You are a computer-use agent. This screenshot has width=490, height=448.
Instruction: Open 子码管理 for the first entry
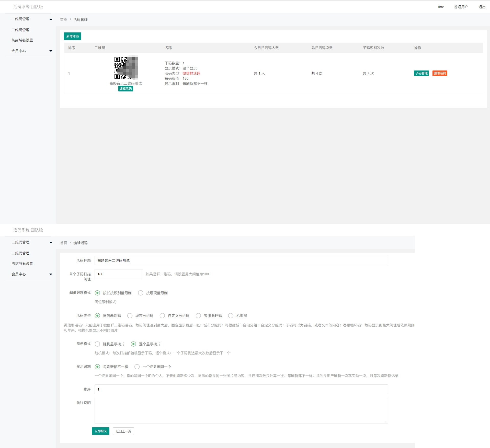tap(421, 73)
